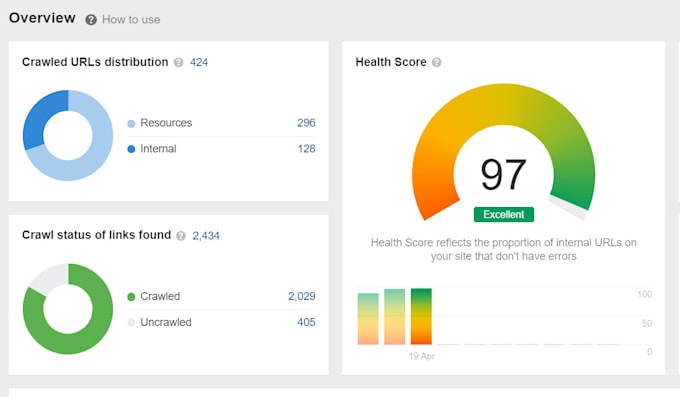Screen dimensions: 680x397
Task: Select the second faded health history bar
Action: [395, 317]
